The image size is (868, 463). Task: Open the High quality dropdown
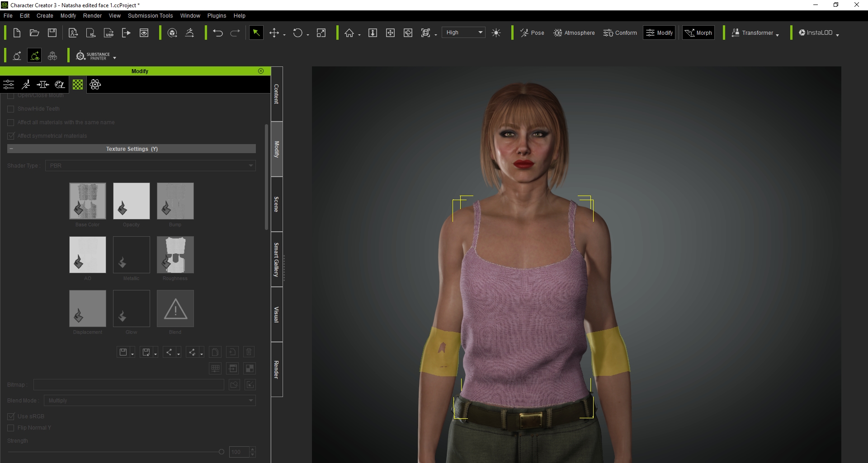click(x=463, y=33)
